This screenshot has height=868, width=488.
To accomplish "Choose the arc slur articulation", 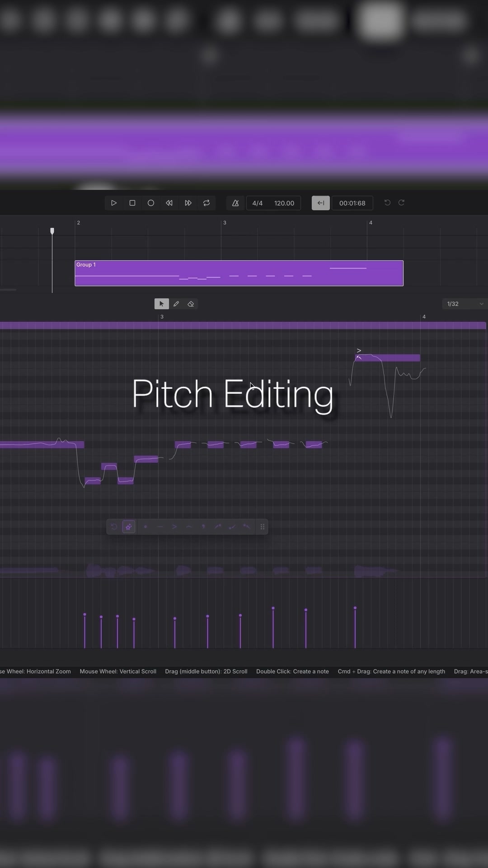I will [x=189, y=527].
